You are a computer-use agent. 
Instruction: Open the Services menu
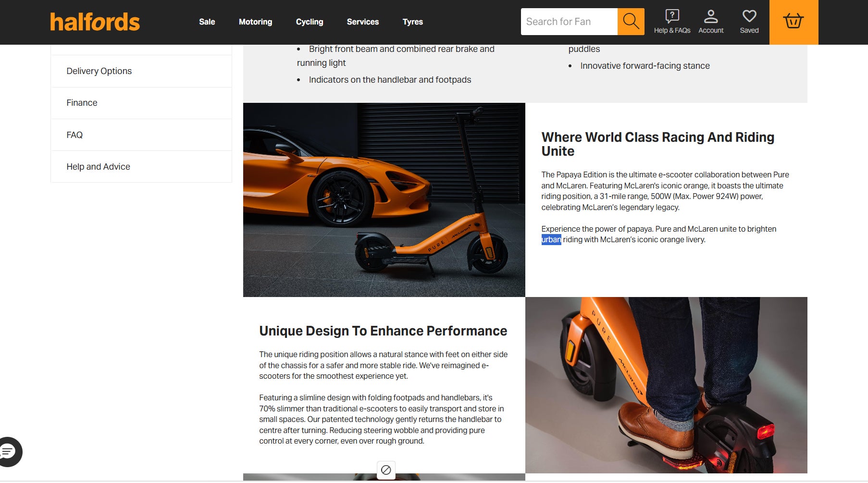coord(363,22)
